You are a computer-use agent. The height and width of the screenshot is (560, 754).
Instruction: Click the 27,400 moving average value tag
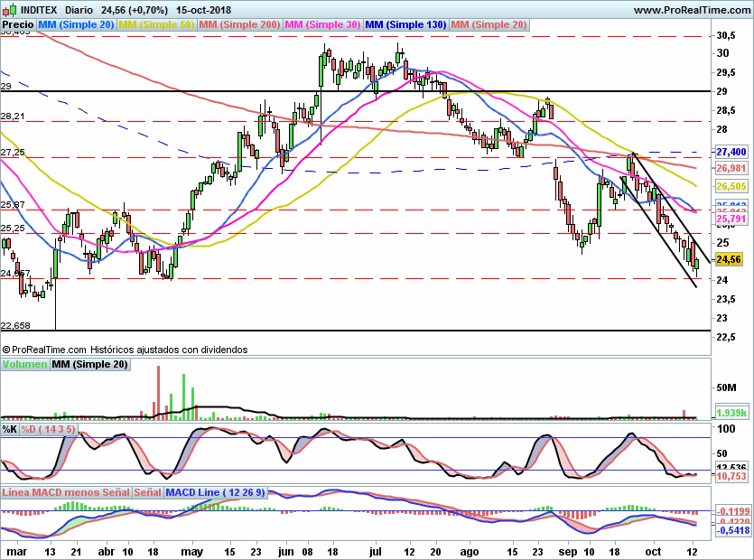click(x=731, y=152)
